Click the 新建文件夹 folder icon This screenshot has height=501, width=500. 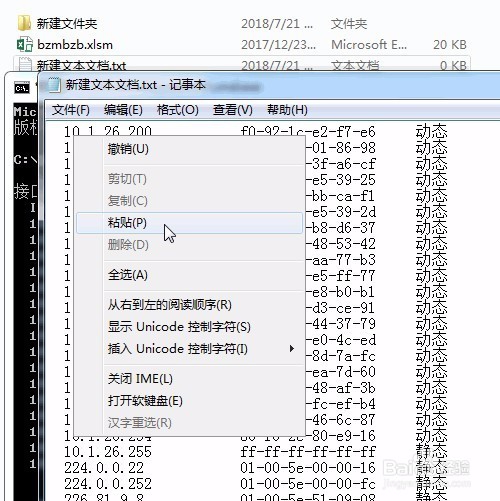click(24, 23)
